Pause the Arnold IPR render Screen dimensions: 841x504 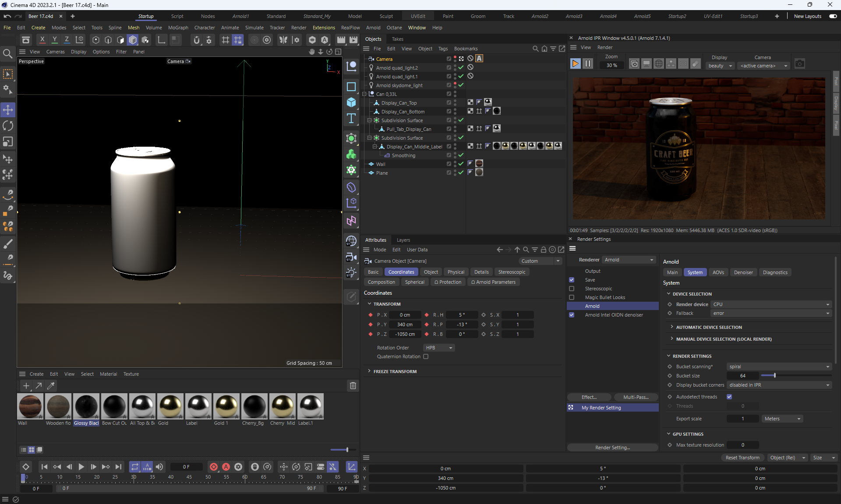[588, 64]
